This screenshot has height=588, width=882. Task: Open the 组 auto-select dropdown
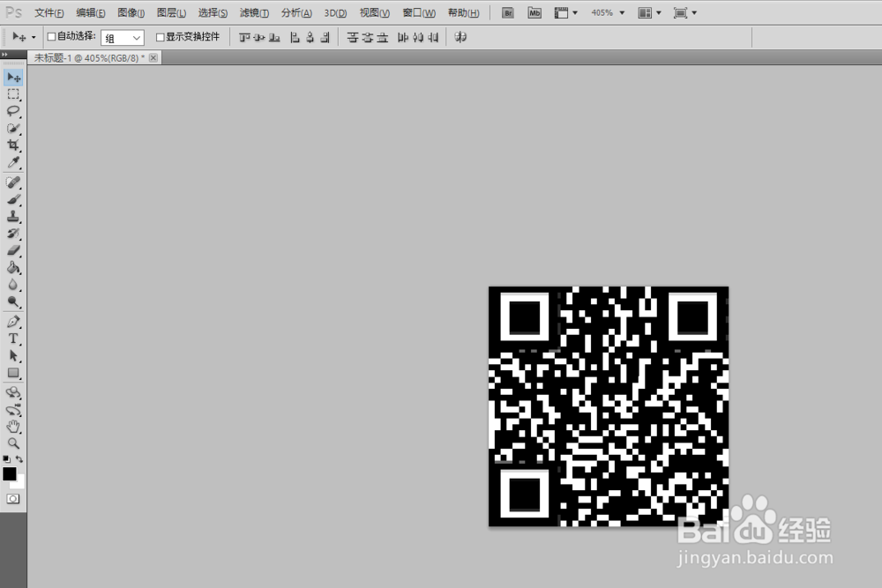pyautogui.click(x=123, y=38)
